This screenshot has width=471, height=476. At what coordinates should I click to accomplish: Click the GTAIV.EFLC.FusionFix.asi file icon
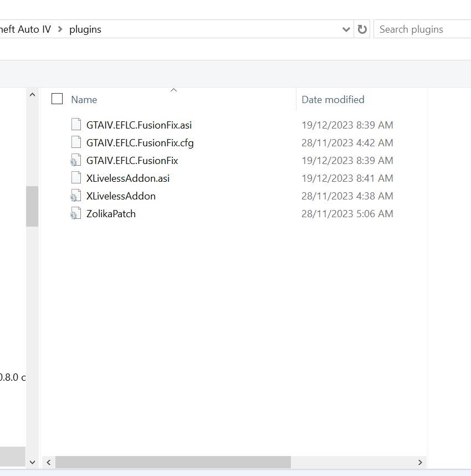76,125
